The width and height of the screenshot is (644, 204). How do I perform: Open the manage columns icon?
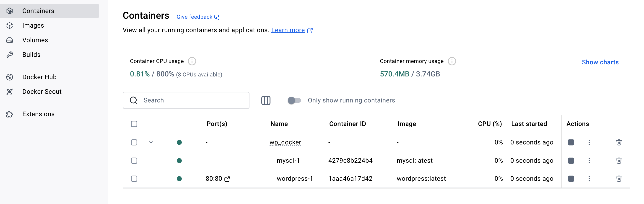pos(266,100)
